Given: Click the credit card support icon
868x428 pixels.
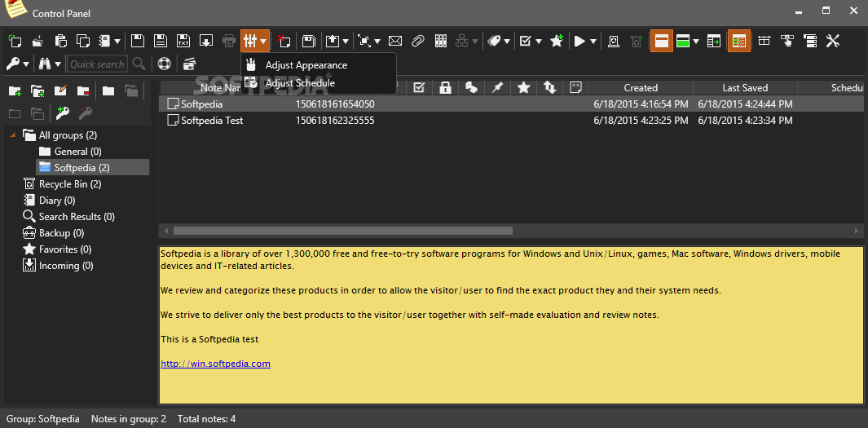Looking at the screenshot, I should [189, 64].
